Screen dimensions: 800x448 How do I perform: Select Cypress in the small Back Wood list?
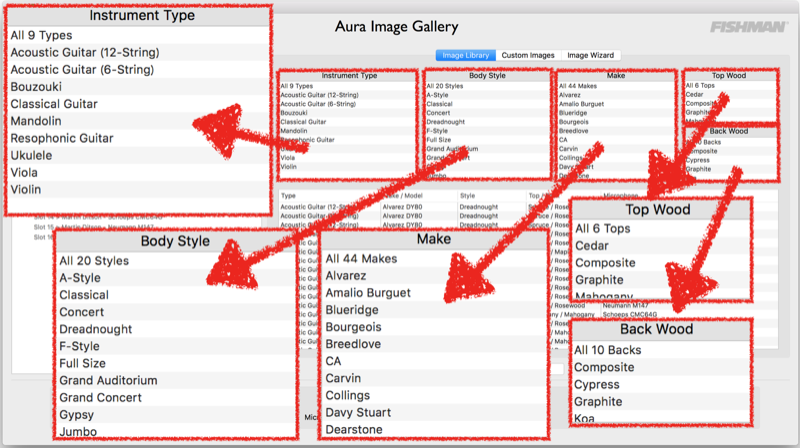coord(698,160)
